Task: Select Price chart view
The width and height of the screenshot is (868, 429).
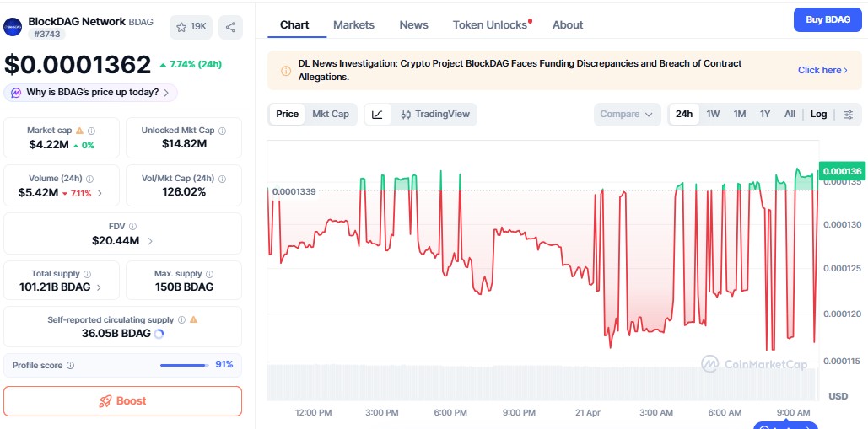Action: click(288, 115)
